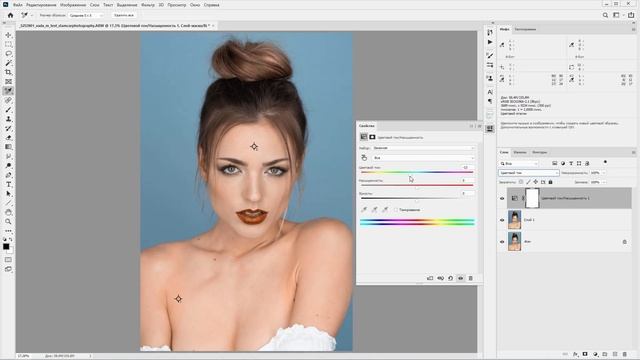
Task: Go to the Home screen icon
Action: (10, 15)
